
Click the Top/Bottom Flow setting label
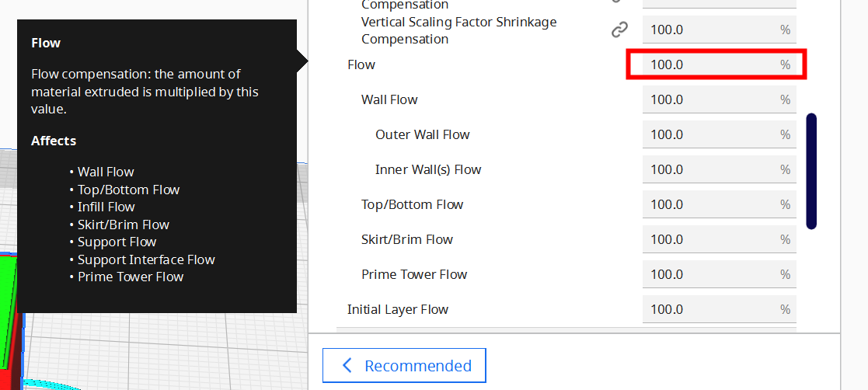(x=412, y=204)
